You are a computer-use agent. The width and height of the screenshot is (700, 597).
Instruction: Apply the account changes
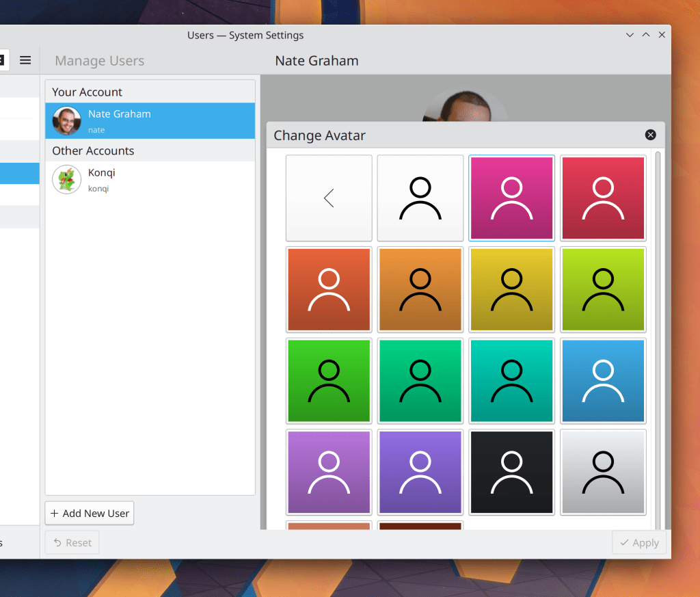tap(638, 542)
